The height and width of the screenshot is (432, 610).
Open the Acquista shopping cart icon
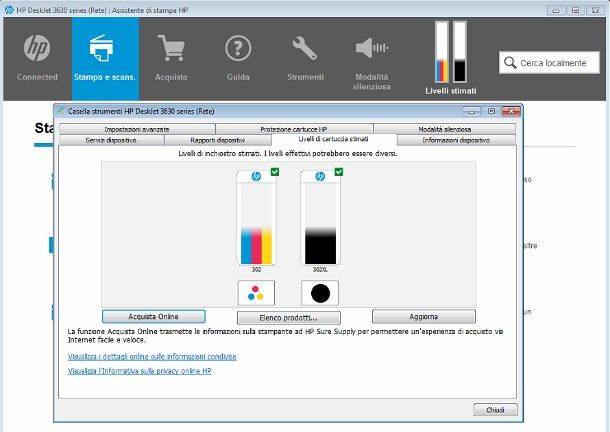point(171,48)
